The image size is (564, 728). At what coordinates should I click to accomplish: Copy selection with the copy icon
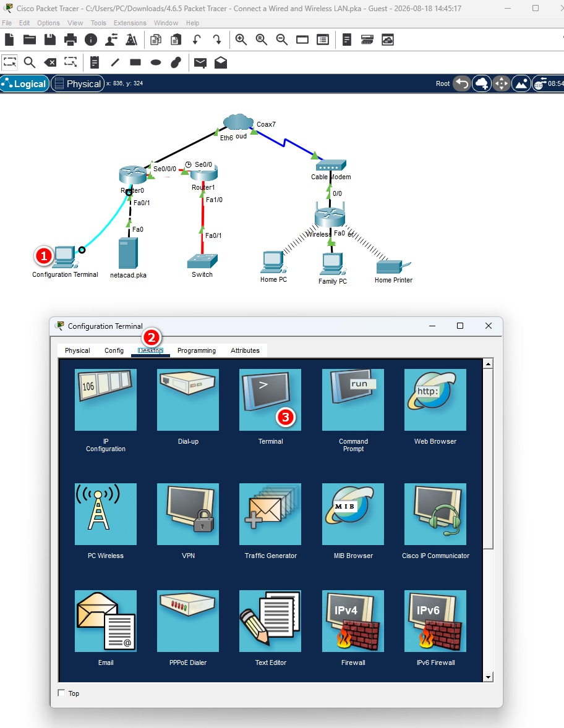pos(156,40)
